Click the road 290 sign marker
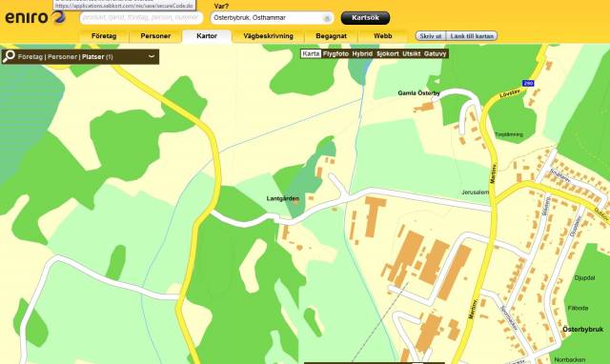This screenshot has width=610, height=364. pyautogui.click(x=528, y=83)
